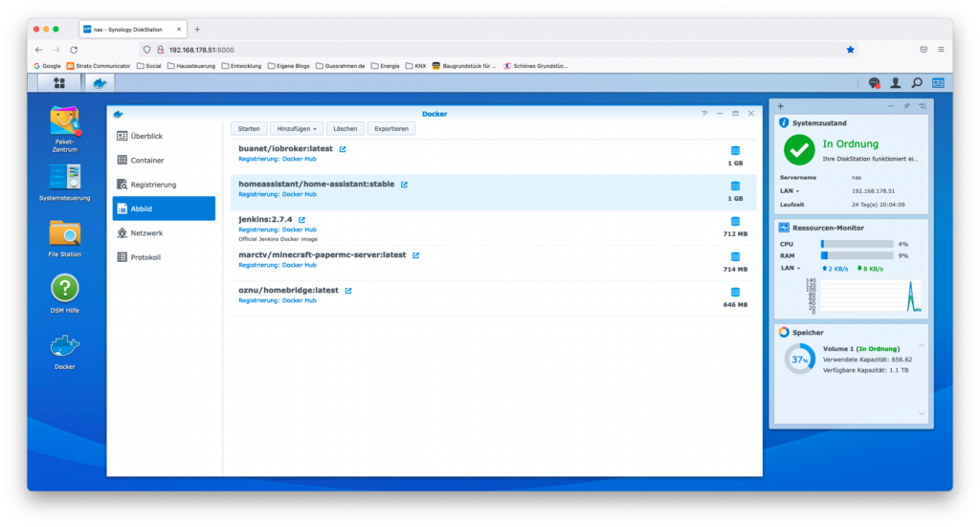Open Docker Hub link under oznu/homebridge:latest

(300, 301)
